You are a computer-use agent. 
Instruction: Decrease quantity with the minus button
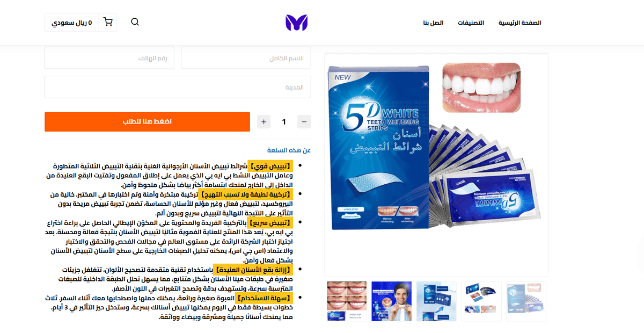pos(304,122)
